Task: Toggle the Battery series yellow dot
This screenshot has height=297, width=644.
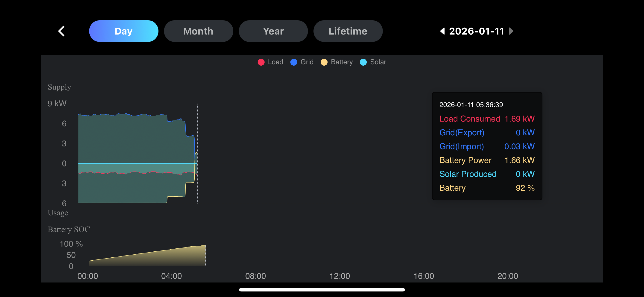Action: (x=324, y=62)
